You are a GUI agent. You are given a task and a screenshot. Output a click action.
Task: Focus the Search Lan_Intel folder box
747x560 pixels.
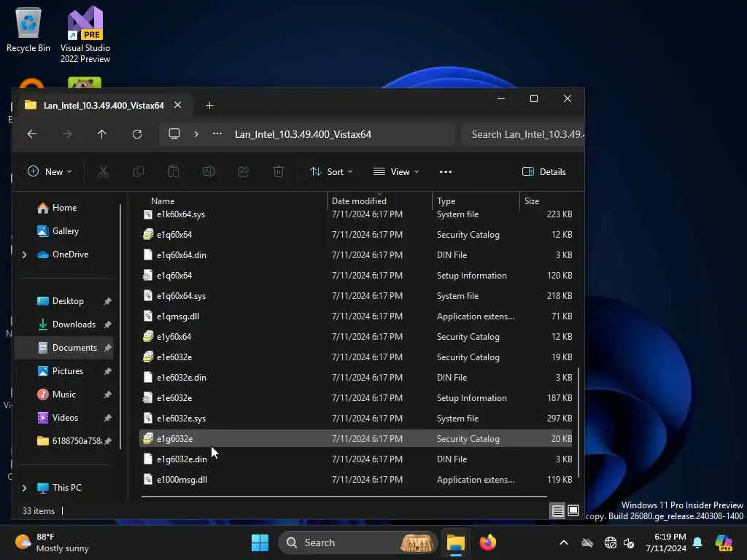click(523, 134)
